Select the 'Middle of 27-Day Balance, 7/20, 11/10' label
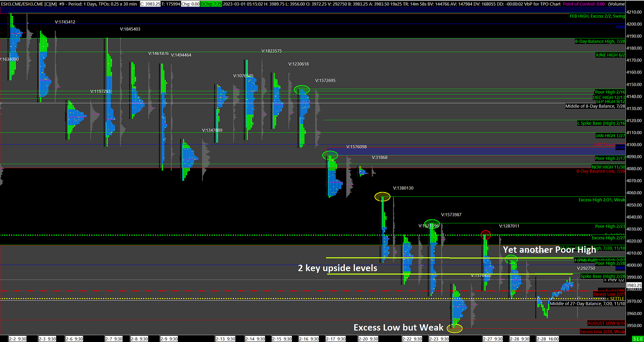This screenshot has width=644, height=342. (587, 304)
